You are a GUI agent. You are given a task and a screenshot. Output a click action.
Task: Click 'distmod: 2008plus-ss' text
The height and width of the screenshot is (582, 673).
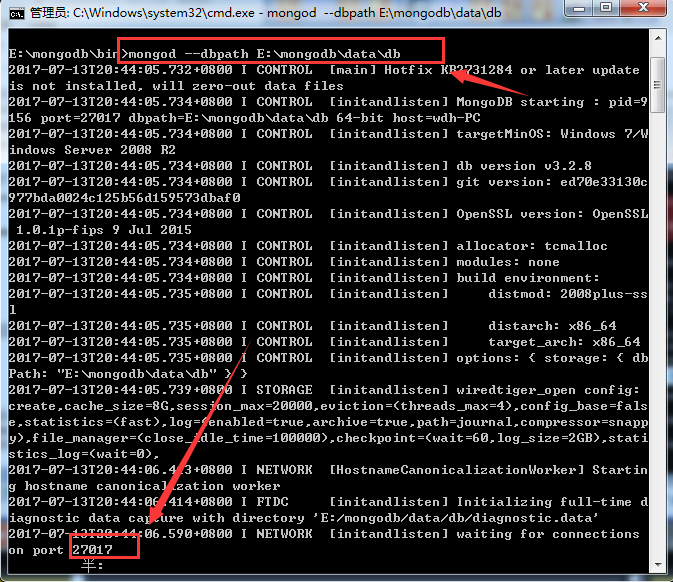567,294
